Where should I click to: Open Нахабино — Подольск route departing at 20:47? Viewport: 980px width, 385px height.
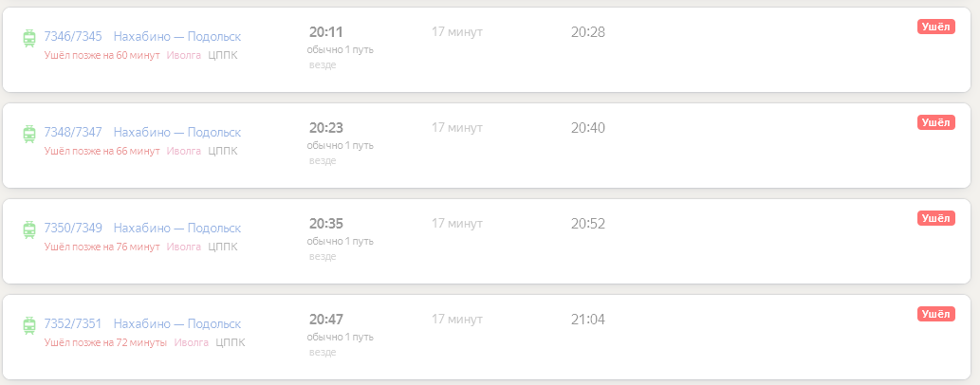(x=177, y=324)
